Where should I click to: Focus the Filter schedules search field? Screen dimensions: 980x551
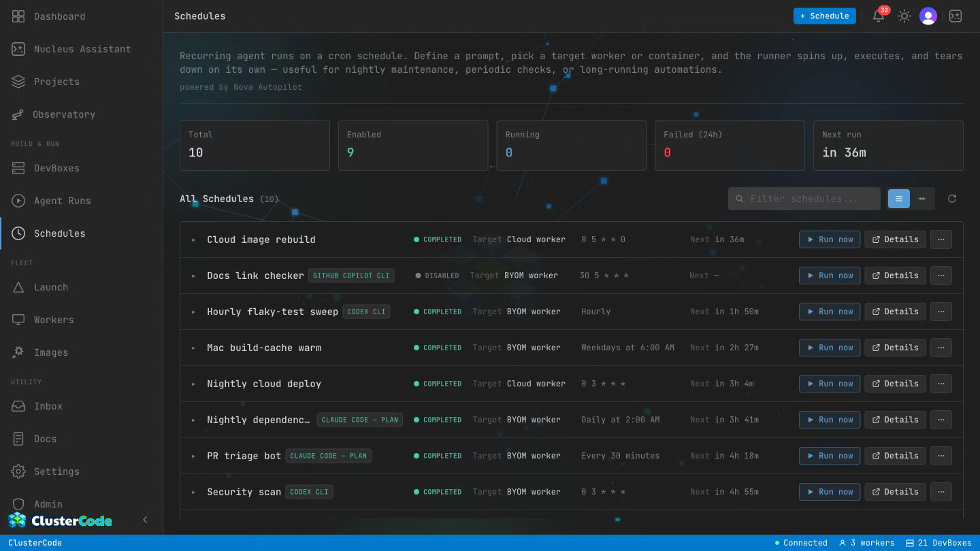pyautogui.click(x=804, y=199)
